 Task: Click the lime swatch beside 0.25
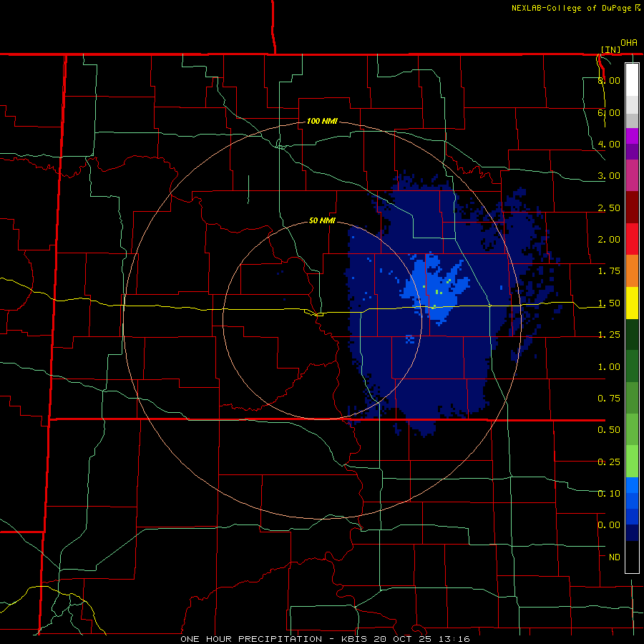click(x=632, y=462)
